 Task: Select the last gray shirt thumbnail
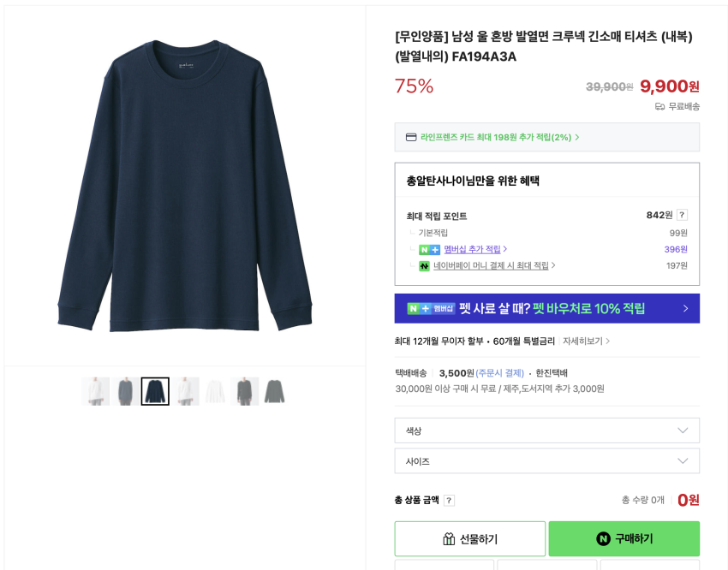coord(274,391)
